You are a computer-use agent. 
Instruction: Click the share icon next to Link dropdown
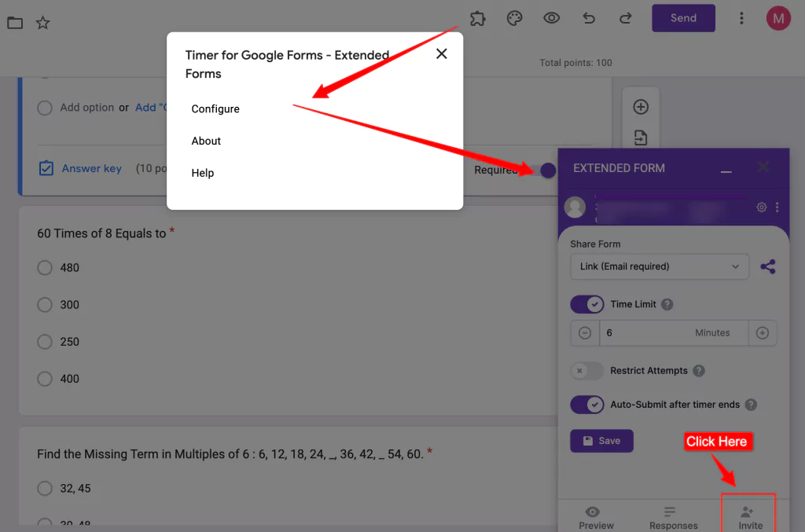coord(768,266)
